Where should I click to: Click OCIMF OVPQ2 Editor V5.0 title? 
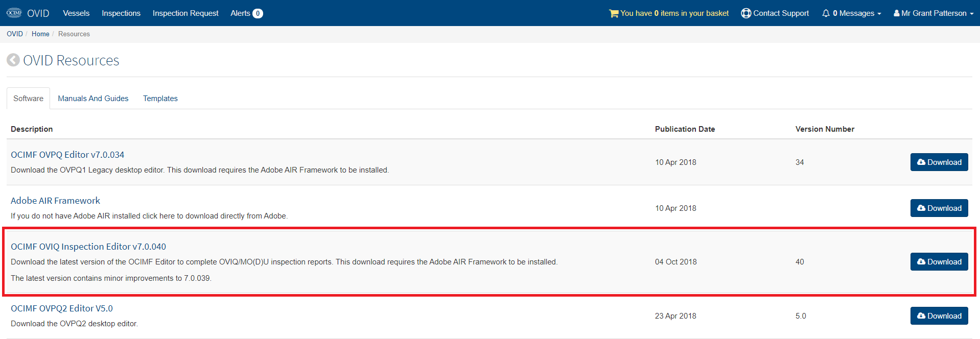pos(62,308)
